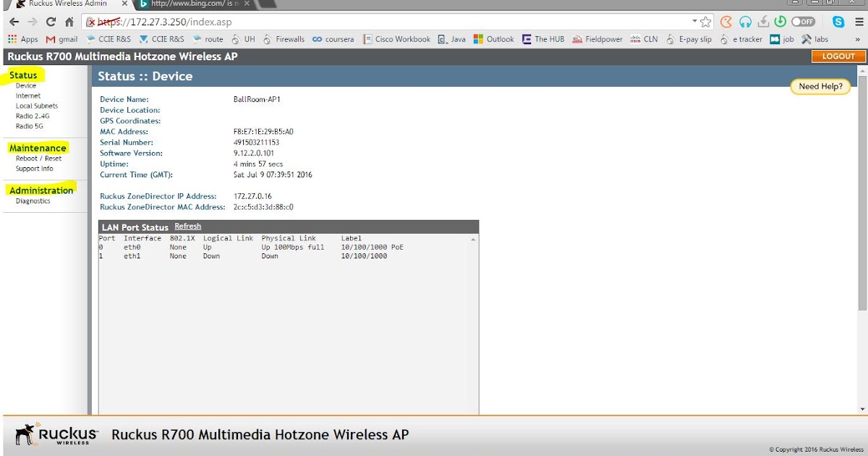Click the LOGOUT button
Image resolution: width=868 pixels, height=456 pixels.
pyautogui.click(x=838, y=55)
